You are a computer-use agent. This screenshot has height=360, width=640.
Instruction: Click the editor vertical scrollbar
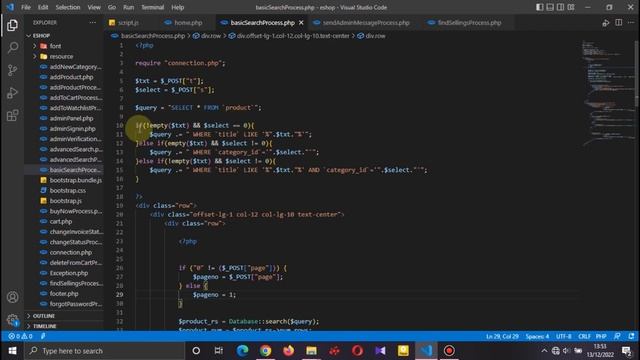pyautogui.click(x=637, y=73)
